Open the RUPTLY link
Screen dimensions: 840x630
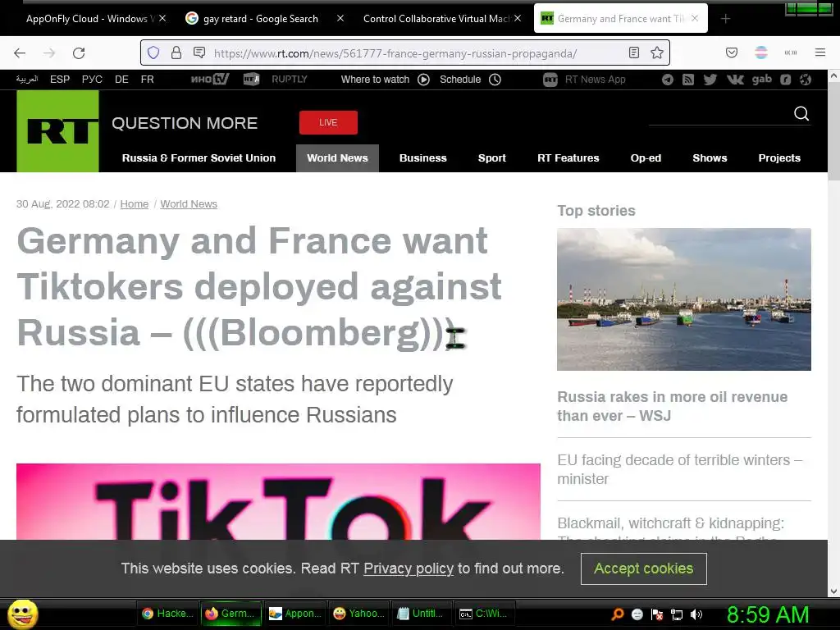[290, 80]
